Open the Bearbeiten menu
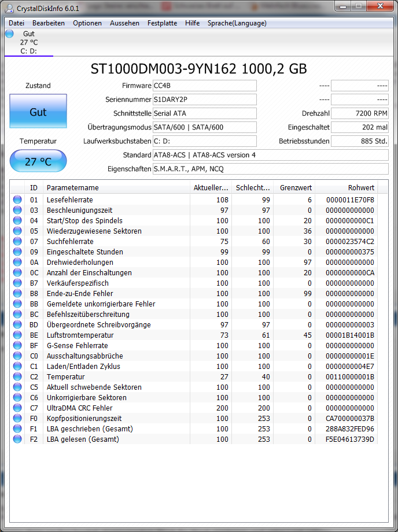The width and height of the screenshot is (398, 532). 49,23
